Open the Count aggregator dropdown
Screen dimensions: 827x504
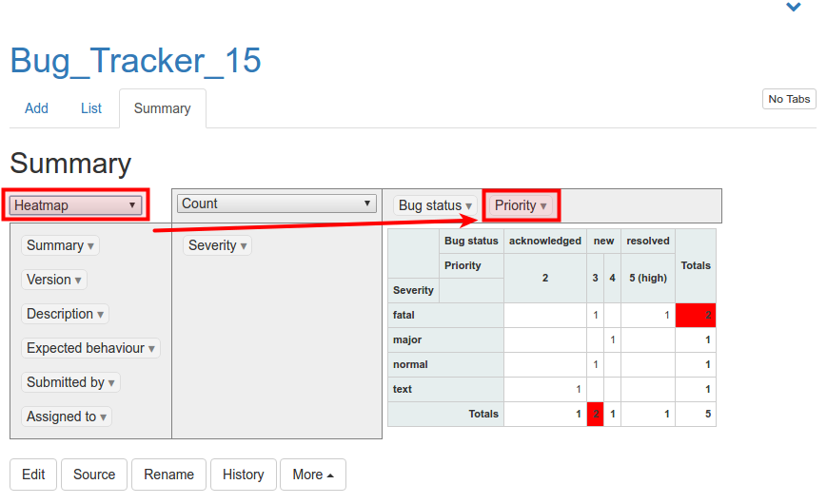(x=277, y=204)
